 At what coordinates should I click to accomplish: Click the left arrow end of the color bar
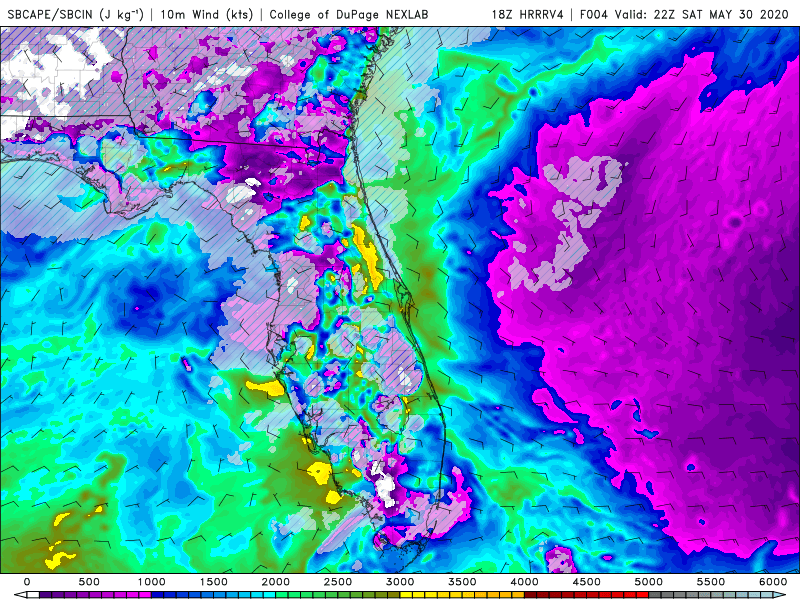coord(20,595)
